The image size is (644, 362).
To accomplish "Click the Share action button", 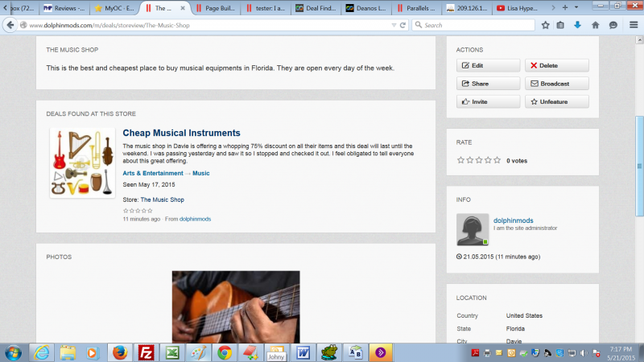I will (x=488, y=84).
